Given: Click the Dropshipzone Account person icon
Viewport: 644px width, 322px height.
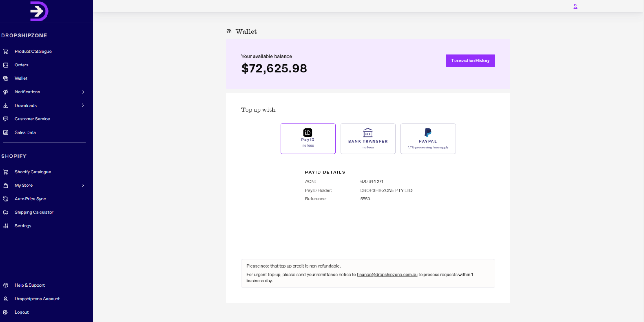Looking at the screenshot, I should coord(6,299).
